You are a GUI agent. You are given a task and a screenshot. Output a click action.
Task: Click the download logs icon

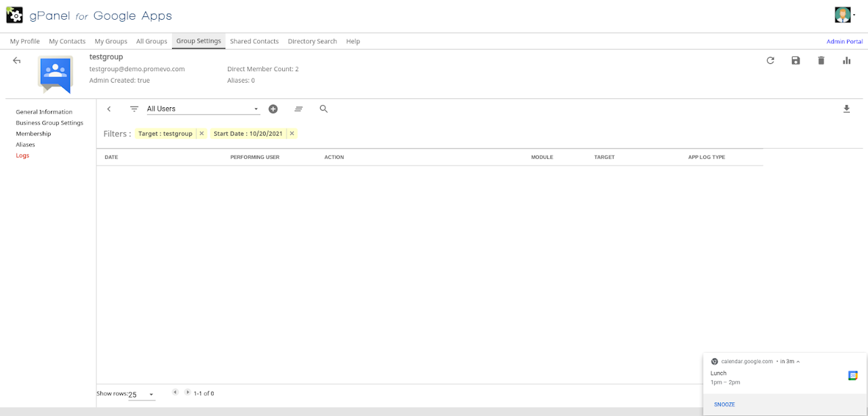tap(846, 109)
